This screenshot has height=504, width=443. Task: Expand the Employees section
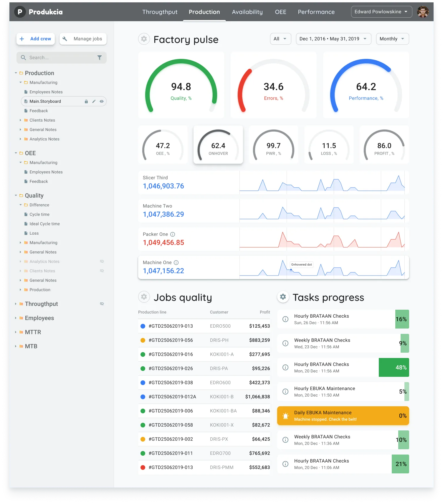pos(16,318)
